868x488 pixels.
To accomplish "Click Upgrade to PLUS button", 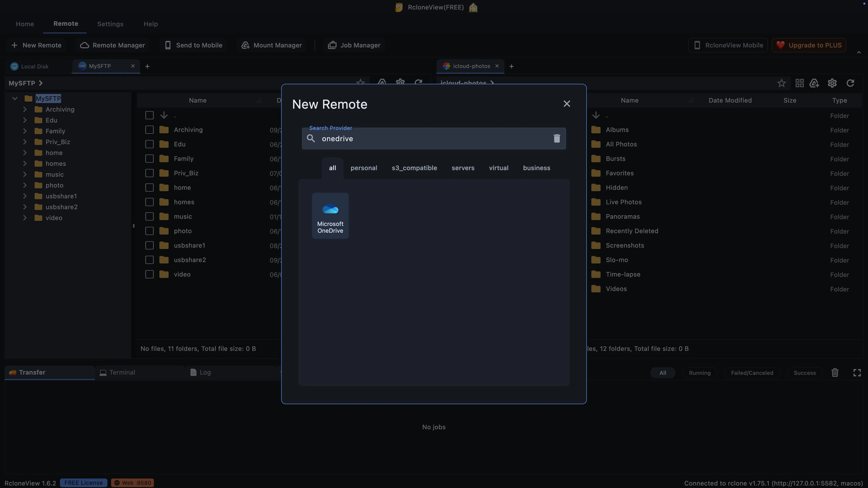I will [809, 45].
